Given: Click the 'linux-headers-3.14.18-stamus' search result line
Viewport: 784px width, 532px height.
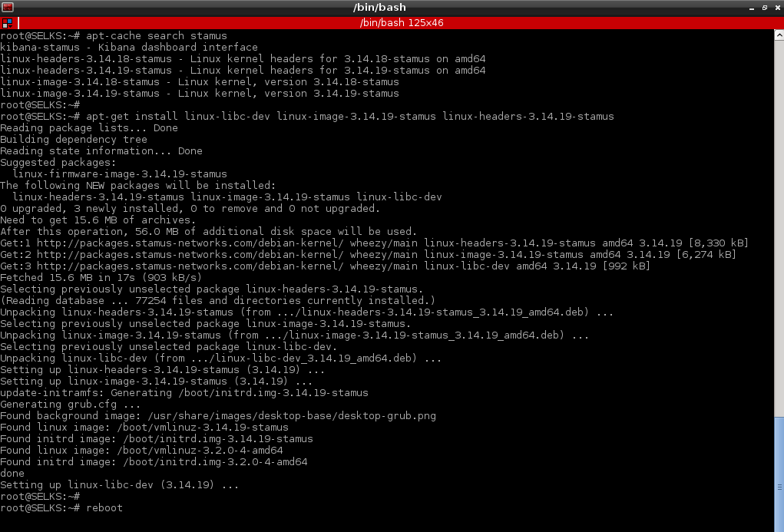Looking at the screenshot, I should [243, 59].
